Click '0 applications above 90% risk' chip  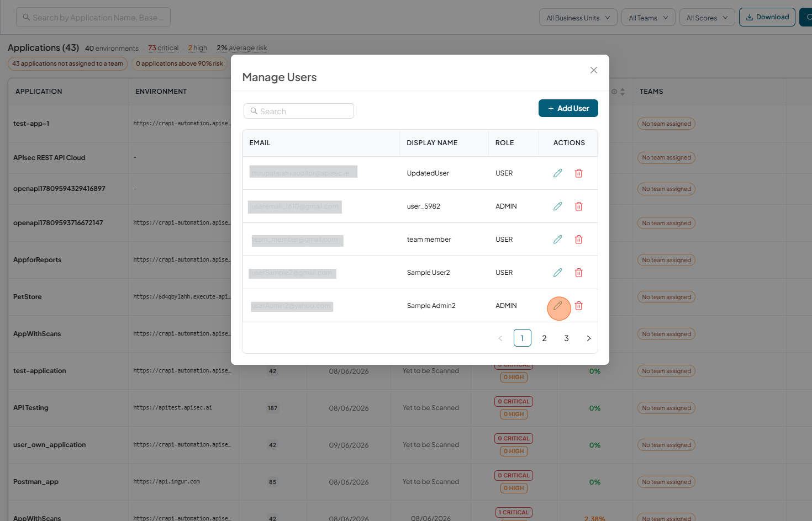pyautogui.click(x=180, y=63)
